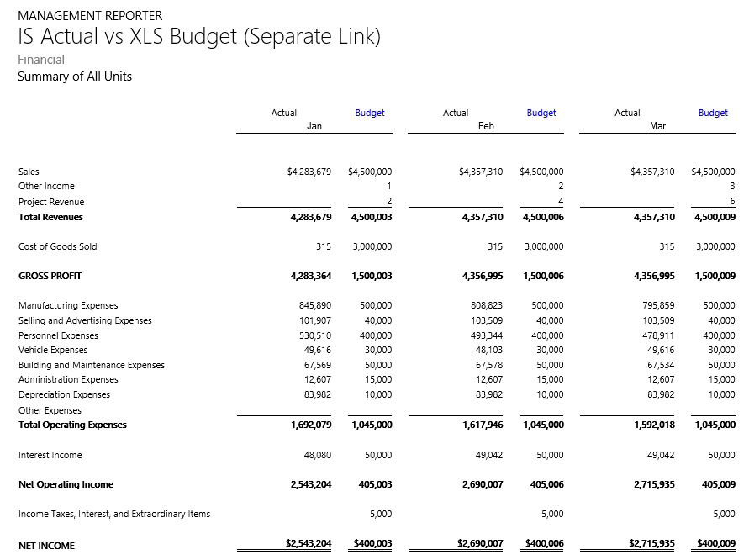Select the Depreciation Expenses row label

coord(64,394)
